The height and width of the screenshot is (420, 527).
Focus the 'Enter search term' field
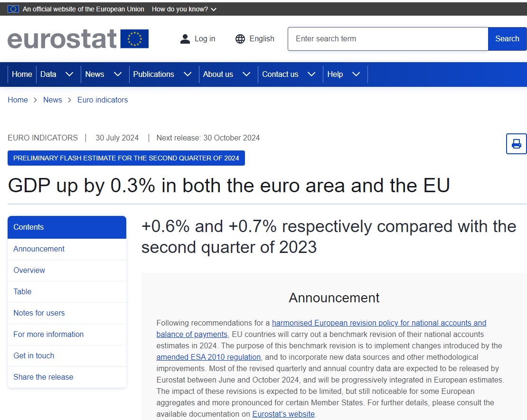pos(388,39)
